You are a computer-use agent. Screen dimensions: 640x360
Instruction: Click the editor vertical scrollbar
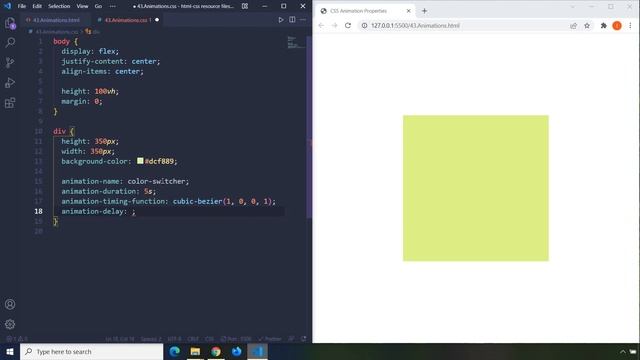tap(309, 127)
